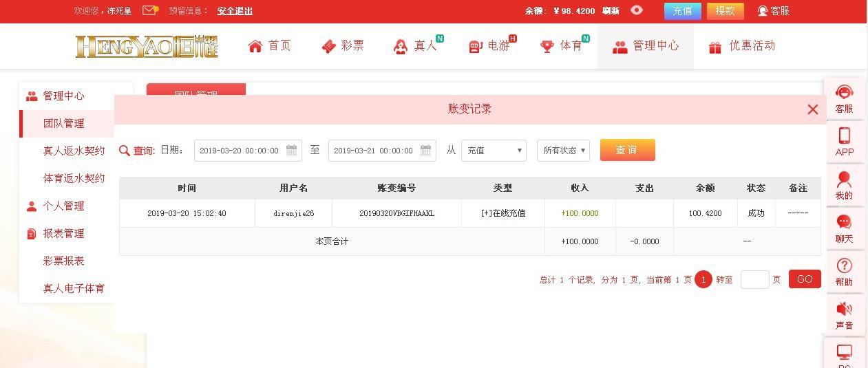Select 体育返水契约 in the sidebar
868x368 pixels.
click(x=74, y=178)
